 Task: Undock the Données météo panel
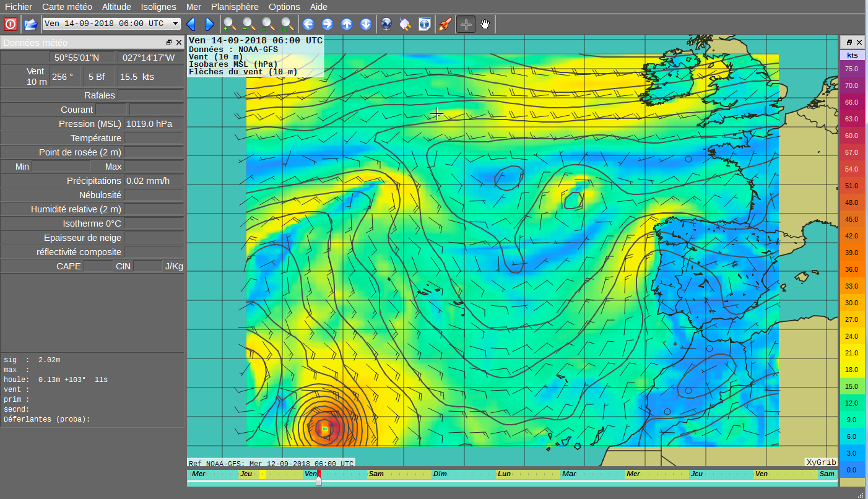(169, 43)
